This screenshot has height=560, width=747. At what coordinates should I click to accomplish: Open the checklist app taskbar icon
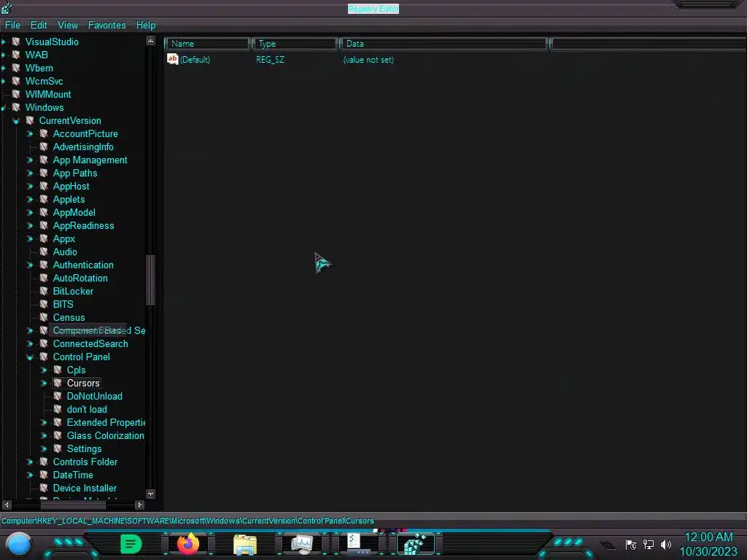point(359,544)
